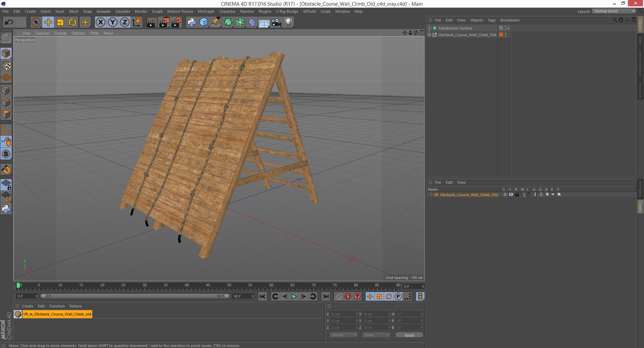Click the layer's orange color swatch
The height and width of the screenshot is (348, 644).
click(436, 195)
